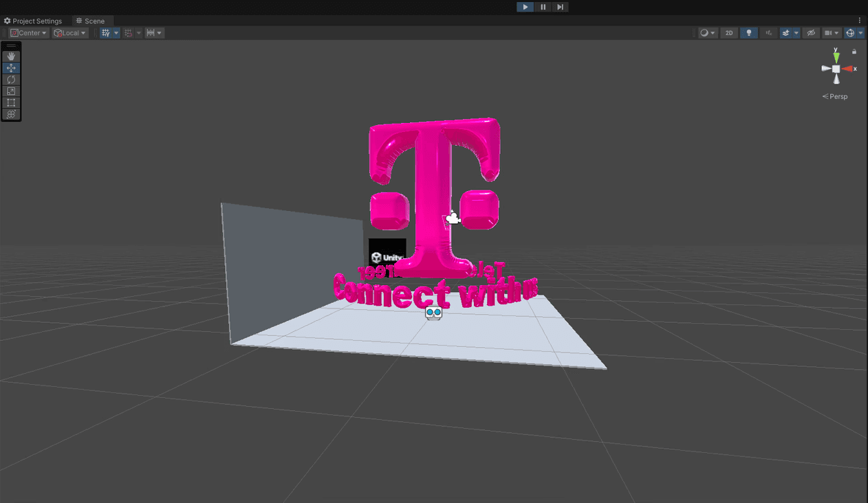Image resolution: width=868 pixels, height=503 pixels.
Task: Open the Center pivot mode dropdown
Action: click(x=28, y=33)
